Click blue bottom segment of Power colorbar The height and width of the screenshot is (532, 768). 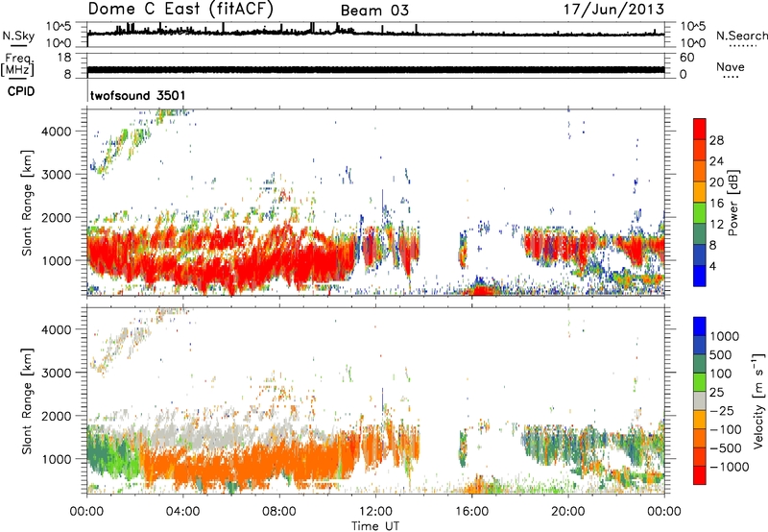pos(700,276)
